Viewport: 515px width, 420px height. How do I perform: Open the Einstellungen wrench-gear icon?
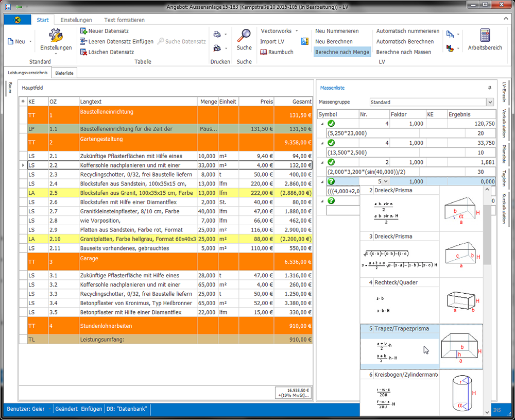coord(56,35)
